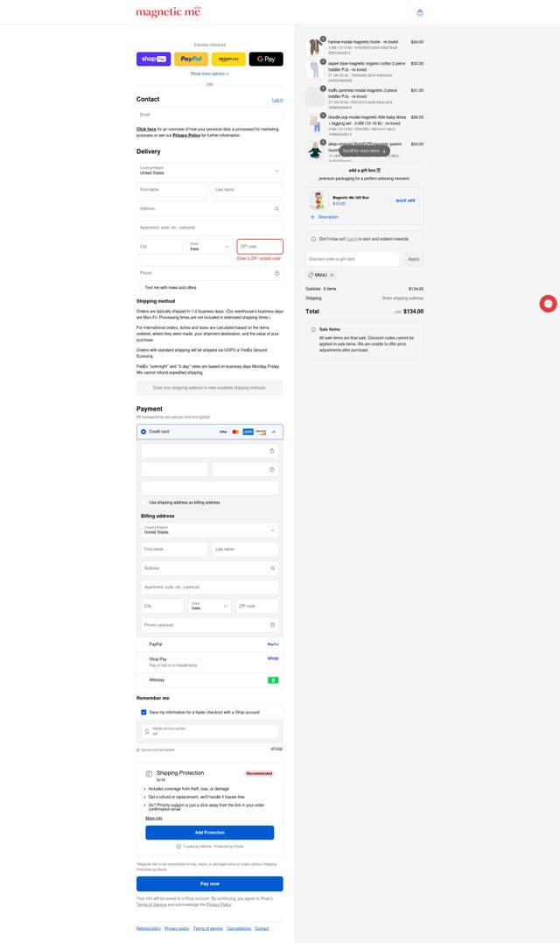Focus Mobile phone number field
Screen dimensions: 560x943
point(210,731)
